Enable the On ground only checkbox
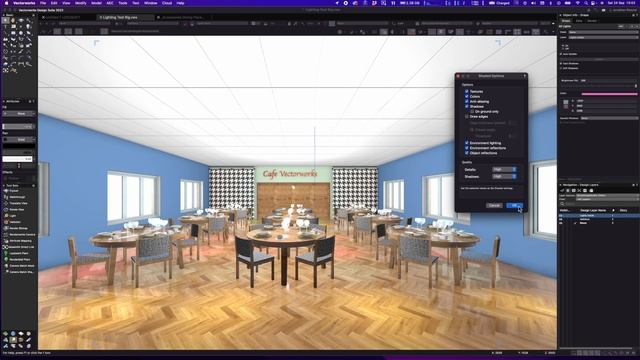The width and height of the screenshot is (640, 360). point(472,111)
